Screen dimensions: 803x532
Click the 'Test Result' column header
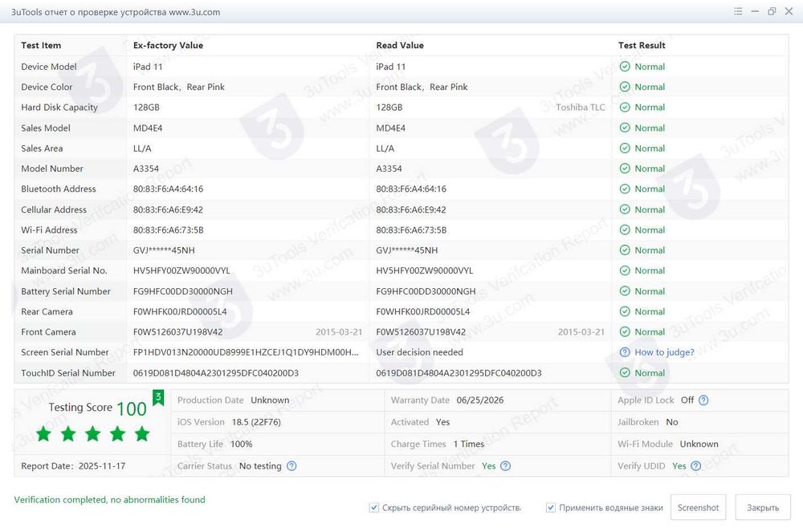[642, 45]
